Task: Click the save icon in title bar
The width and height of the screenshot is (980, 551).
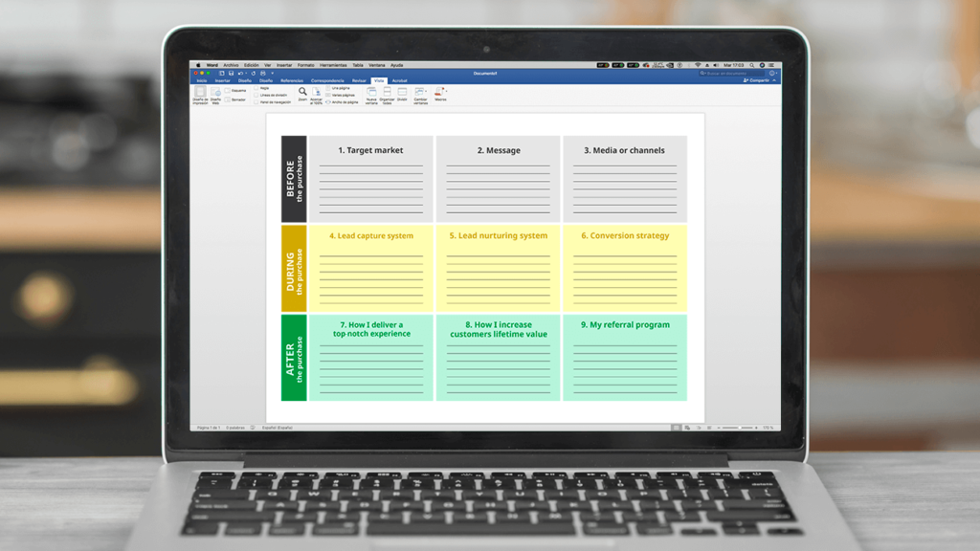Action: tap(231, 73)
